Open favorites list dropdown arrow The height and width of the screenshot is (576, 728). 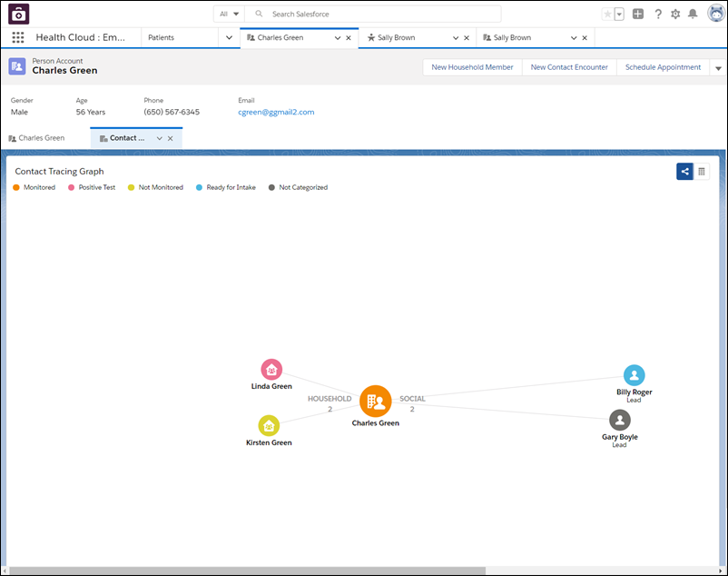[619, 14]
